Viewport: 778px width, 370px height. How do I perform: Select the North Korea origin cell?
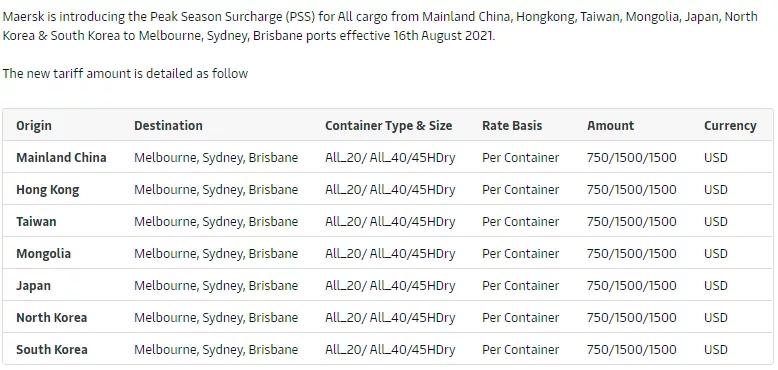[x=52, y=318]
